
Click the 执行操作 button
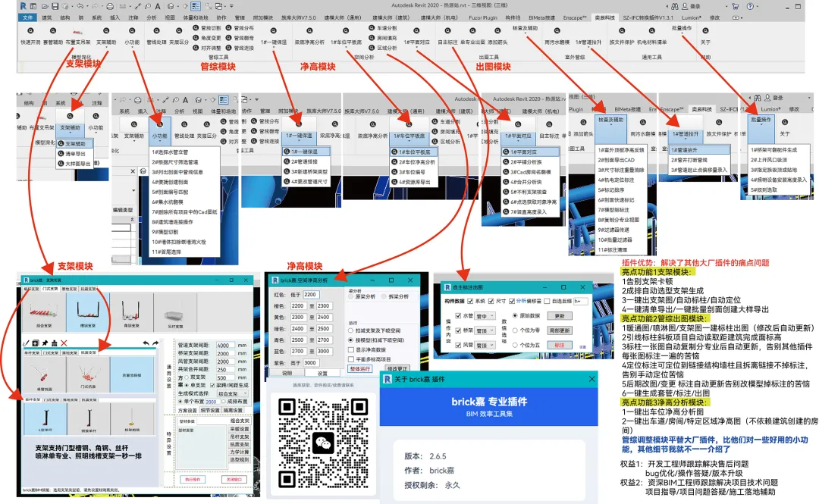pos(192,479)
